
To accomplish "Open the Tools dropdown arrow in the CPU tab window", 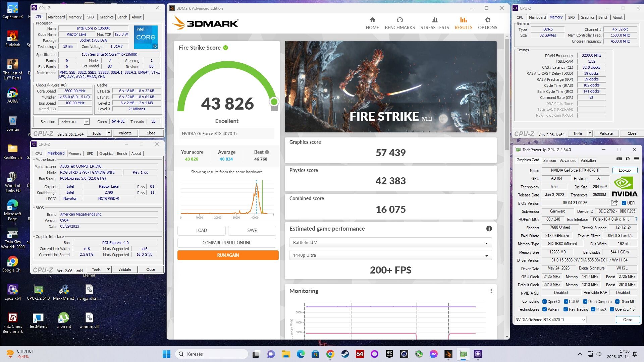I will click(x=109, y=133).
